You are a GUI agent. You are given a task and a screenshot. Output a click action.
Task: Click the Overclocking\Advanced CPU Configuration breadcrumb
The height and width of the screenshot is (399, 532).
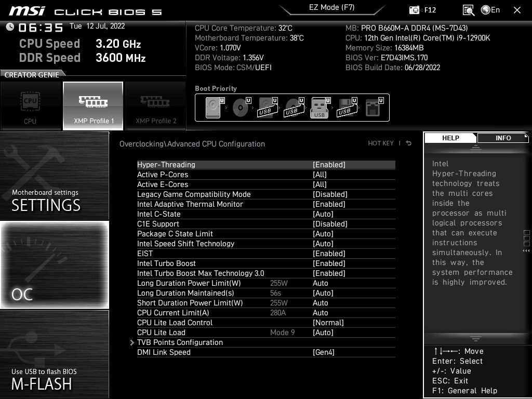click(192, 143)
